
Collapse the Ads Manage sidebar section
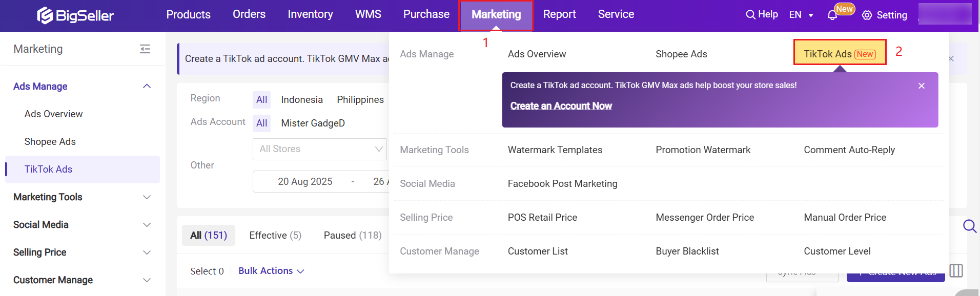tap(83, 86)
